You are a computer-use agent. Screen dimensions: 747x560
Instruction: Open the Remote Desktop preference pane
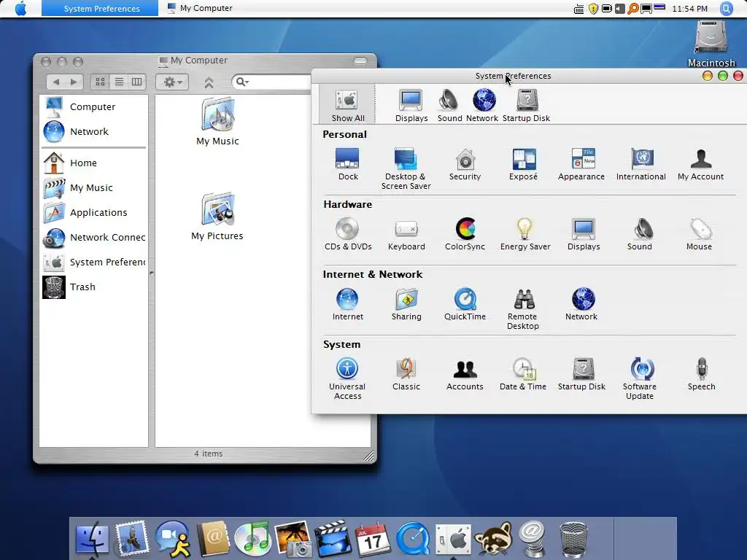pos(523,308)
